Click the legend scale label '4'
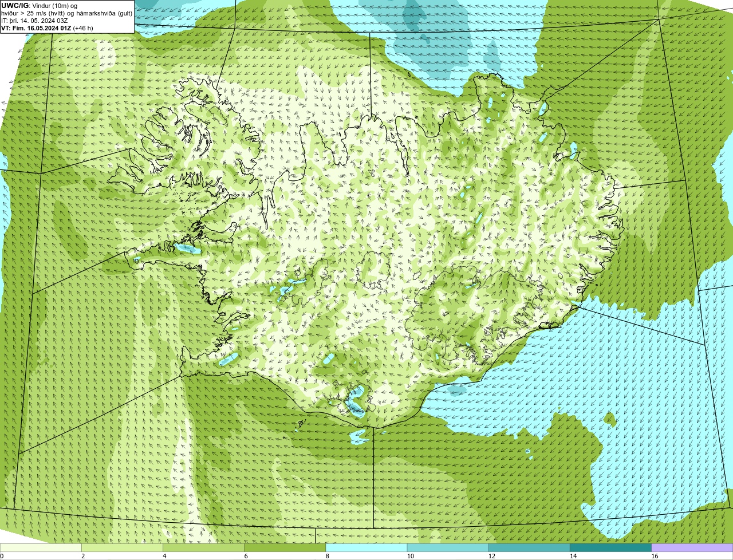 pos(164,556)
